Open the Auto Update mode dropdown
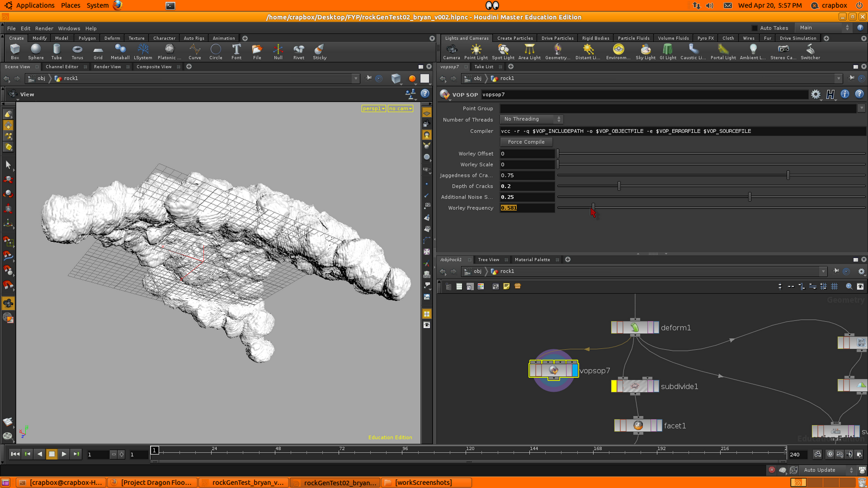 (828, 470)
